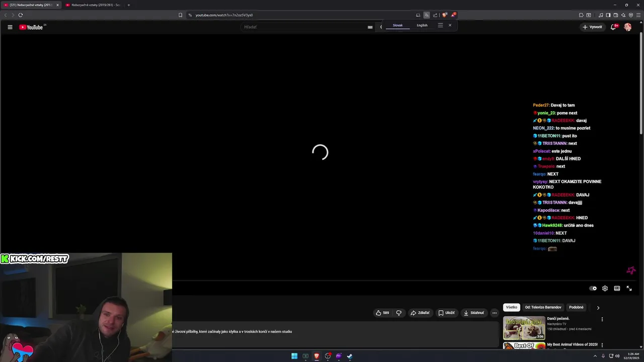Switch the player to theater mode
Image resolution: width=644 pixels, height=362 pixels.
617,289
